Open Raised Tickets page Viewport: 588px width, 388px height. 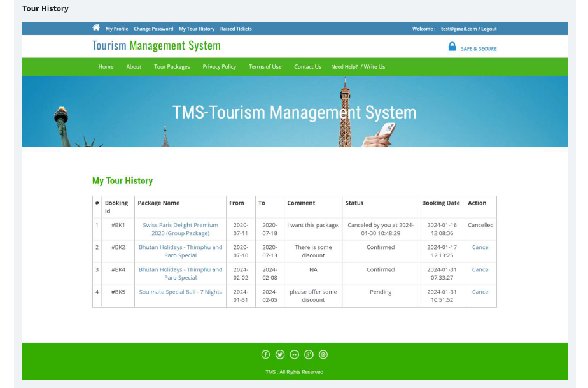236,29
